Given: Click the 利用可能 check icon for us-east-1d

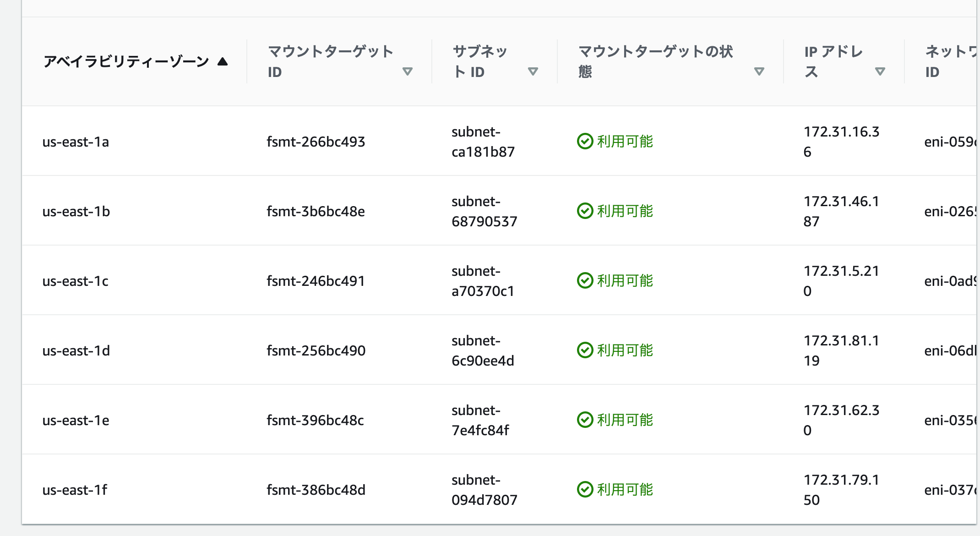Looking at the screenshot, I should pos(585,350).
